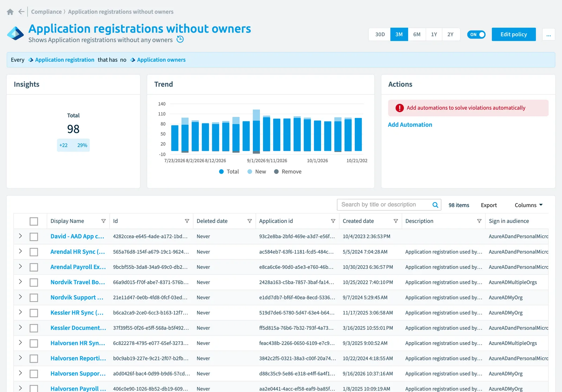Click the Add Automation link
562x392 pixels.
click(x=410, y=125)
